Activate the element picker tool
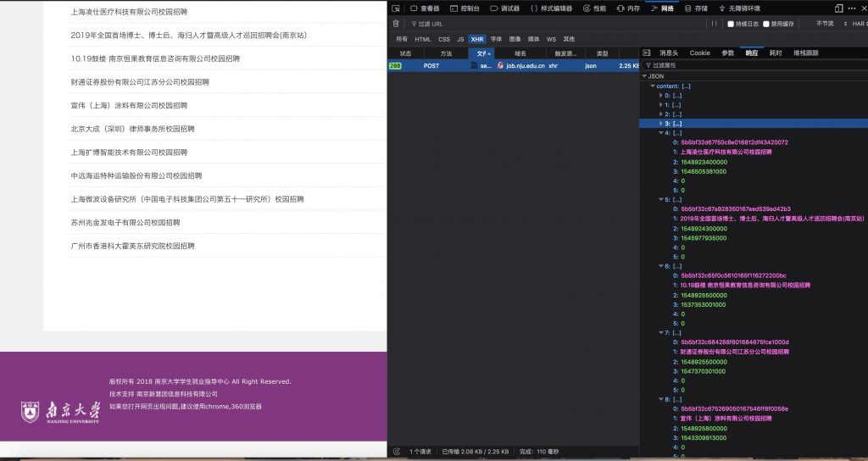Screen dimensions: 868x461 click(396, 8)
